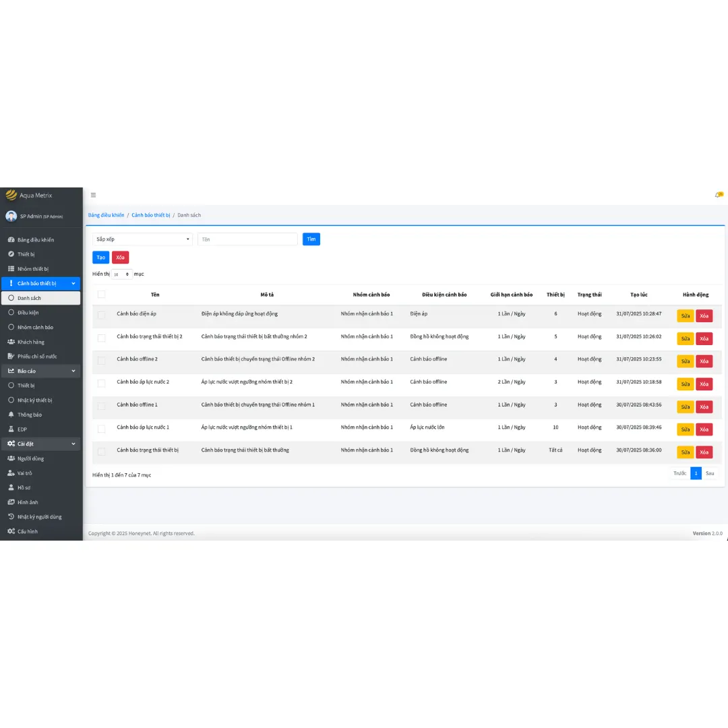Click the SP Admin avatar icon

click(11, 216)
